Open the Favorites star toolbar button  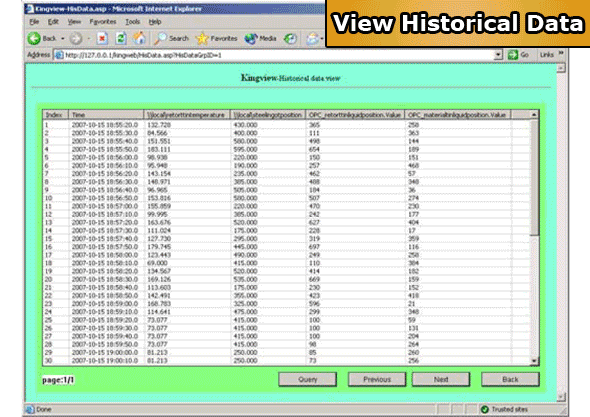click(x=217, y=38)
